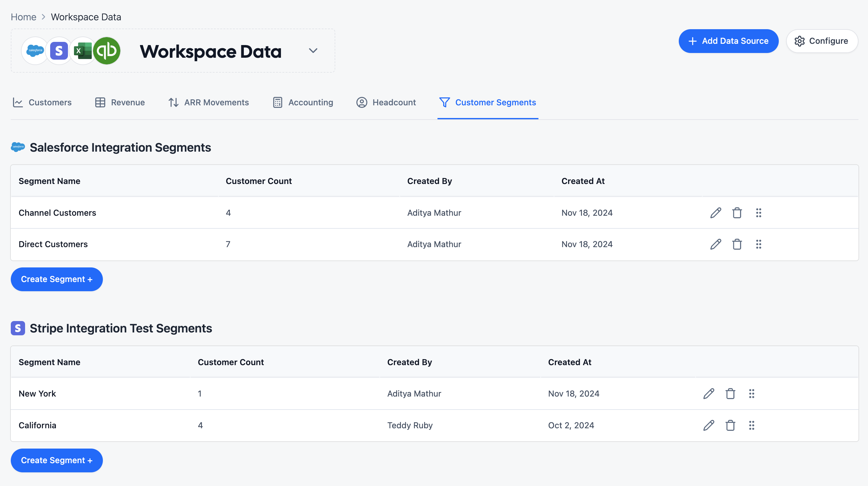Delete the New York segment
868x486 pixels.
click(730, 394)
